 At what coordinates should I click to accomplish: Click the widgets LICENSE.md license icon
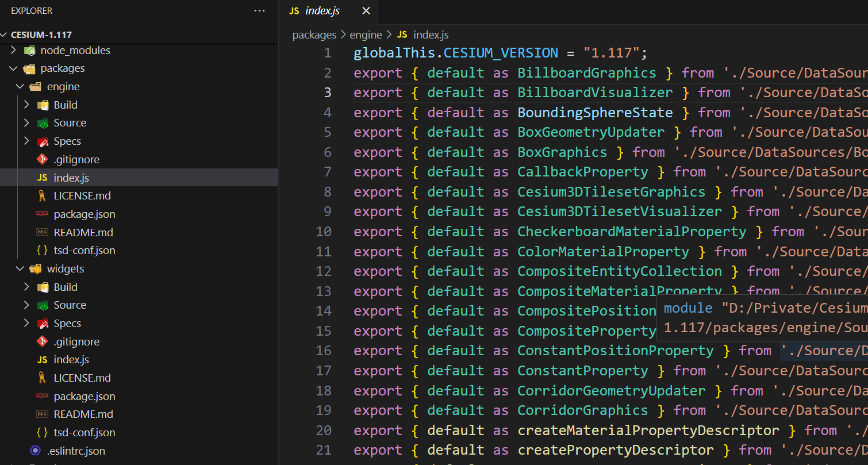click(x=42, y=378)
